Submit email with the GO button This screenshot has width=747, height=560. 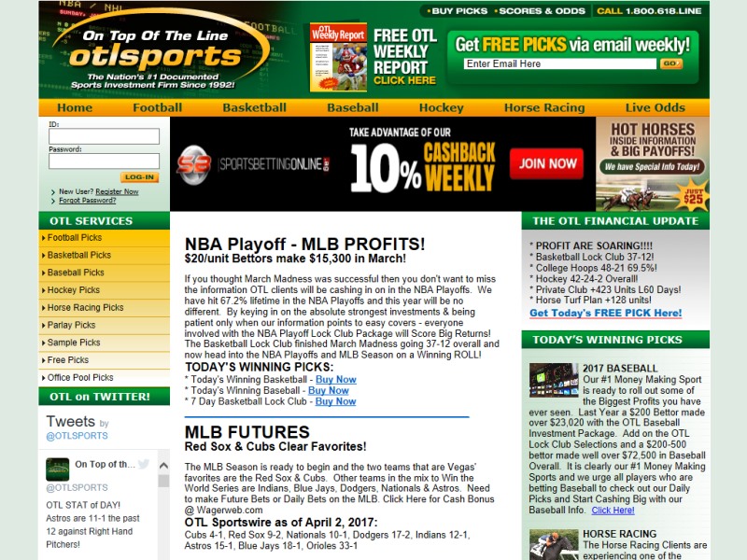(x=670, y=63)
